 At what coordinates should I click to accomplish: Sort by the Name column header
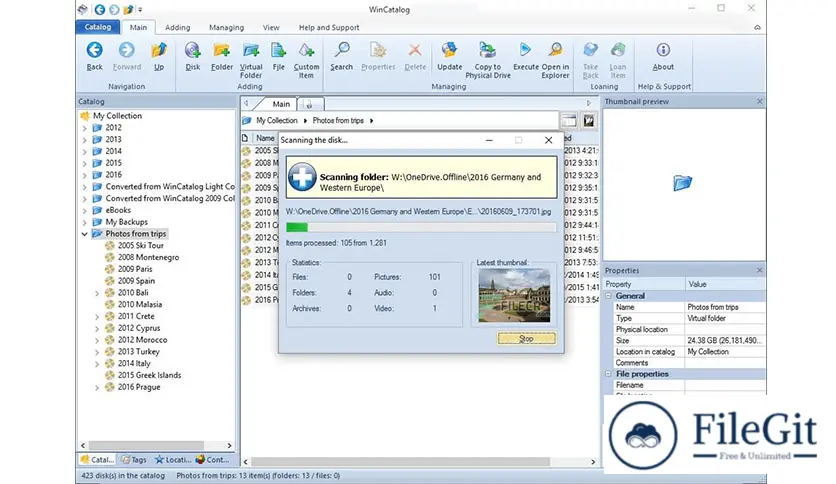[x=265, y=138]
